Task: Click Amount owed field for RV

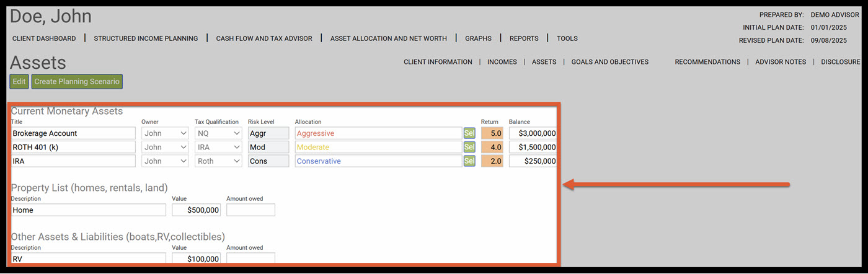Action: 250,259
